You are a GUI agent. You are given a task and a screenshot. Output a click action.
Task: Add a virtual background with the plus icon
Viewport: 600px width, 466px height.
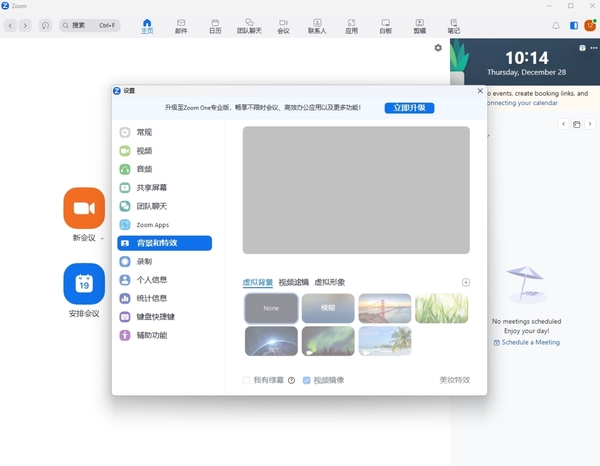[466, 282]
